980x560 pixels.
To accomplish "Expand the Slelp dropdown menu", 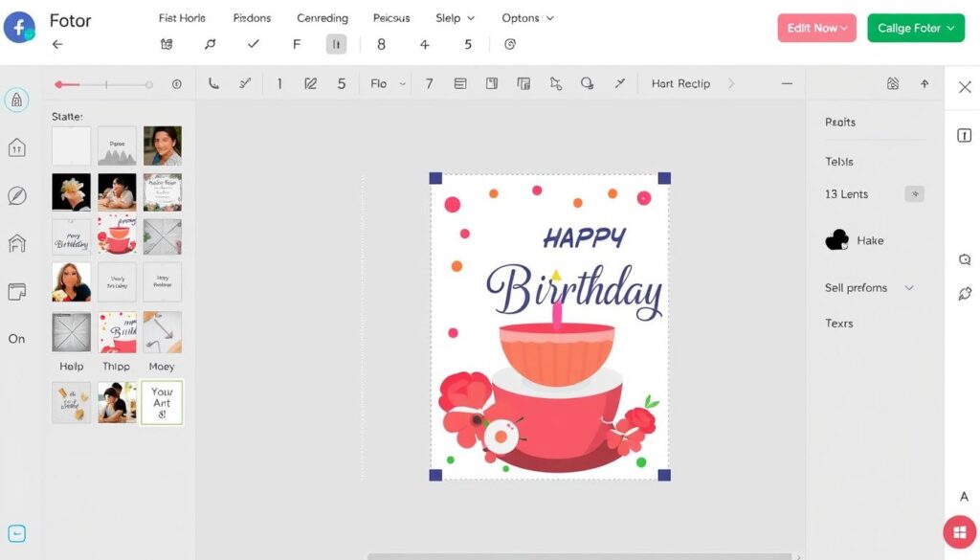I will (456, 17).
